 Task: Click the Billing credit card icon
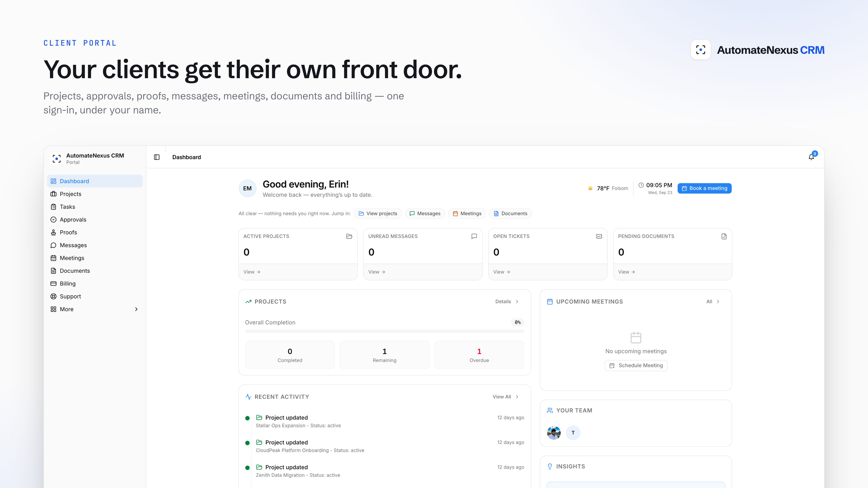53,284
